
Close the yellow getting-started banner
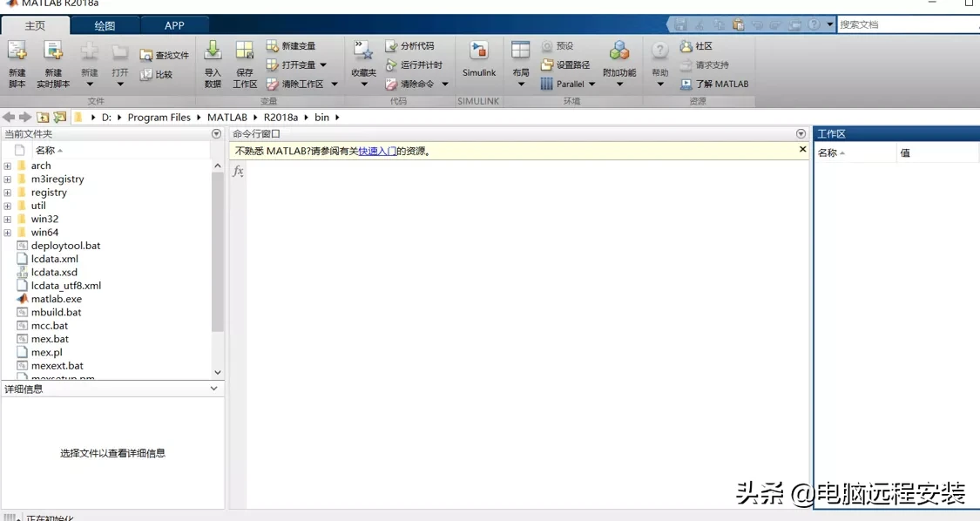(x=802, y=150)
